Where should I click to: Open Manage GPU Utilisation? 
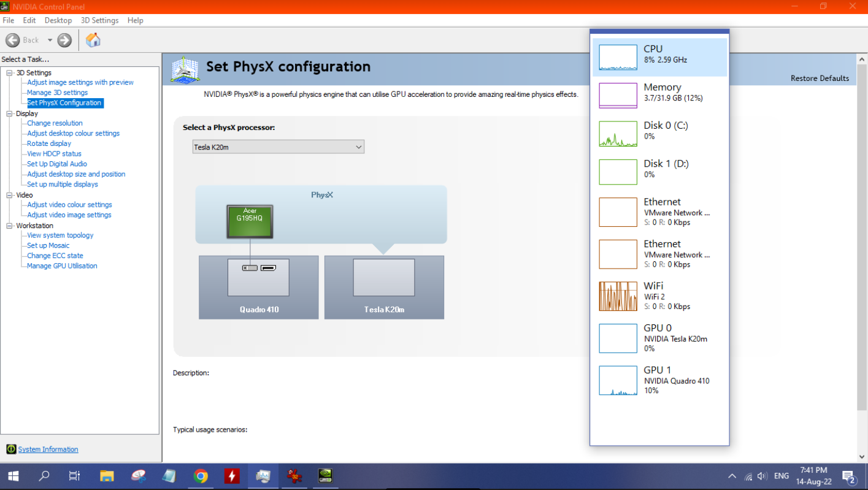(x=62, y=266)
